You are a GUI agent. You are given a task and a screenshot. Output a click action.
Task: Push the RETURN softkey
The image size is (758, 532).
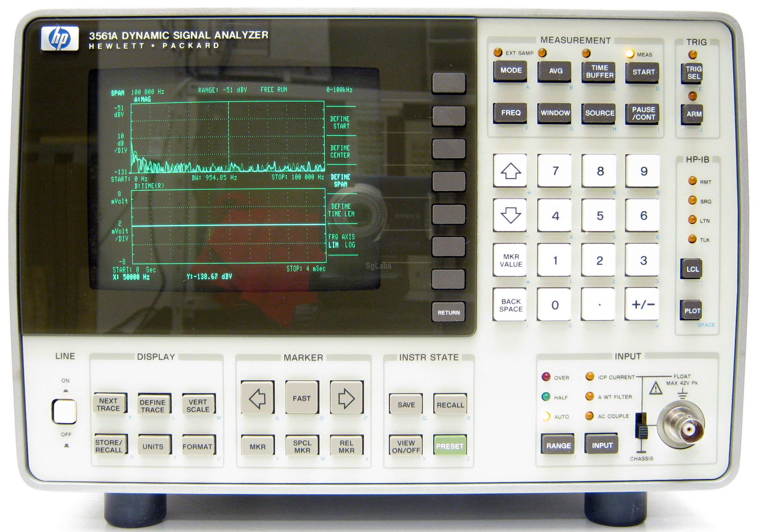449,312
